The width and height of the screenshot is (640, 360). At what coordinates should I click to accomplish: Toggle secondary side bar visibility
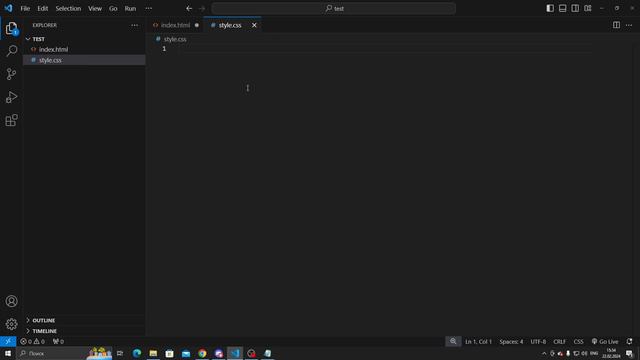(575, 8)
